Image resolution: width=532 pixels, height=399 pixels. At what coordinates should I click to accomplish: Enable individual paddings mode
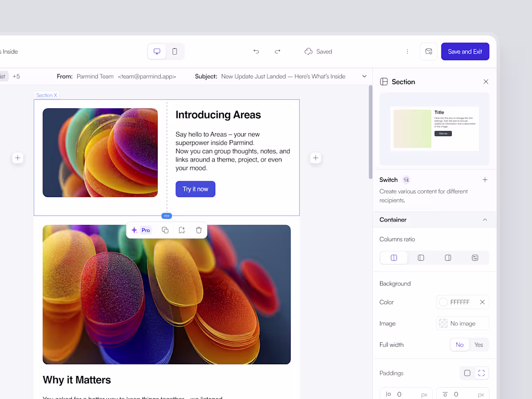pyautogui.click(x=481, y=373)
